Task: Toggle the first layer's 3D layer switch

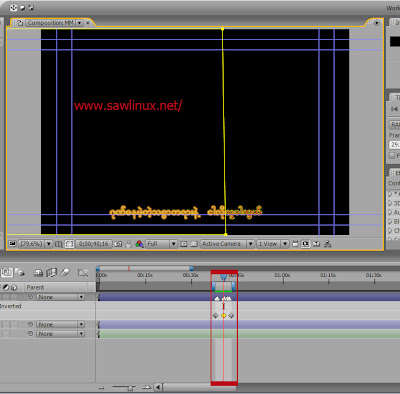Action: point(14,297)
